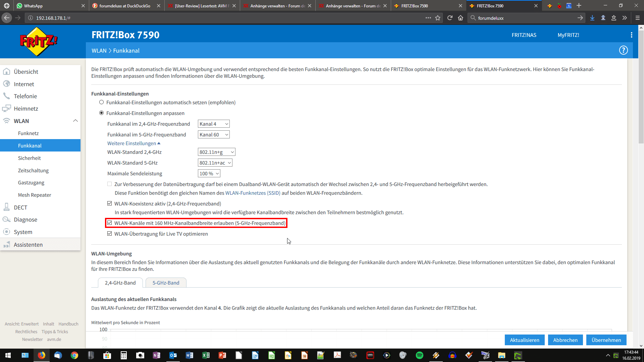Open Firefox from the taskbar
644x362 pixels.
click(x=42, y=355)
